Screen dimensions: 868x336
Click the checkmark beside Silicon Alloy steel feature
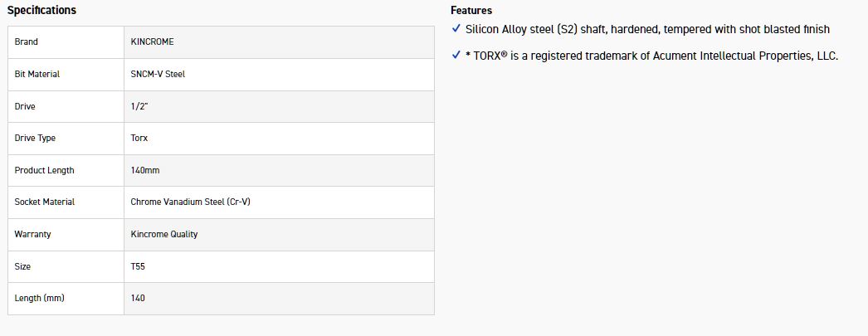[x=456, y=29]
